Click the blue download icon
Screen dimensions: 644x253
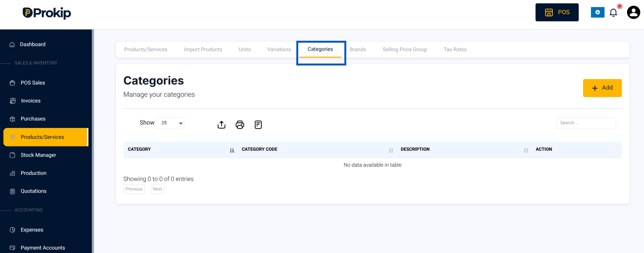597,12
